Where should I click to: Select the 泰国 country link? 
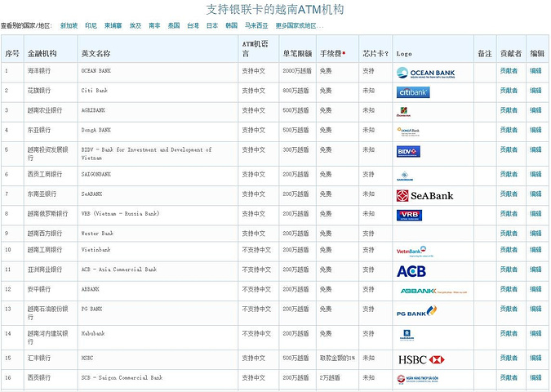[174, 26]
